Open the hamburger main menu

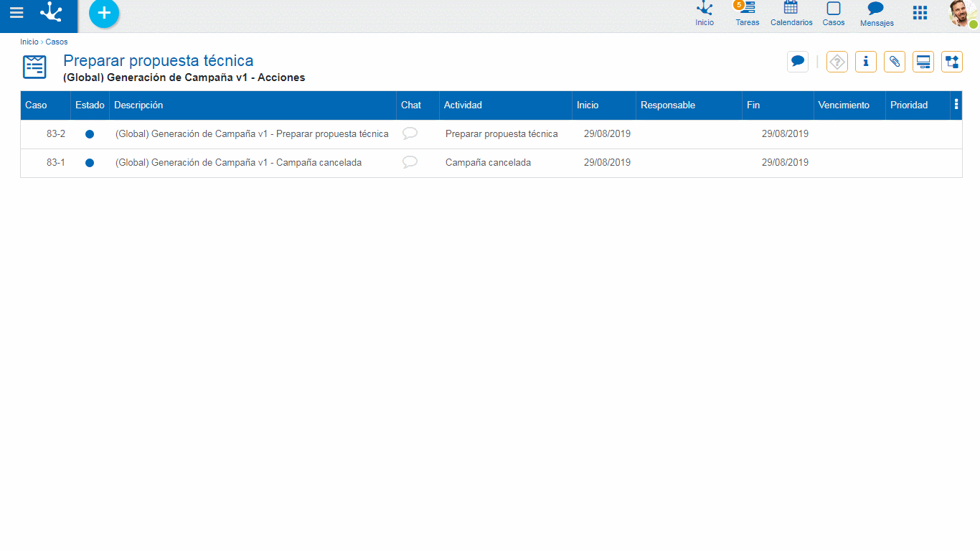tap(17, 13)
